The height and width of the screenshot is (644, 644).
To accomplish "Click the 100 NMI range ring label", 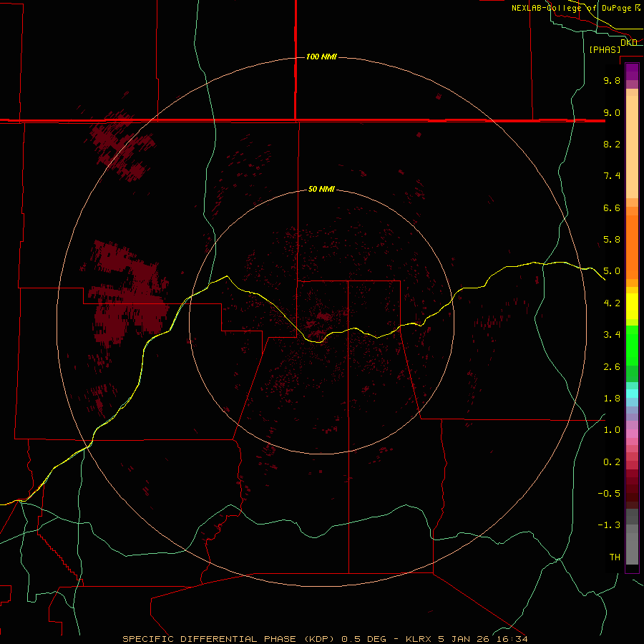I will 321,57.
